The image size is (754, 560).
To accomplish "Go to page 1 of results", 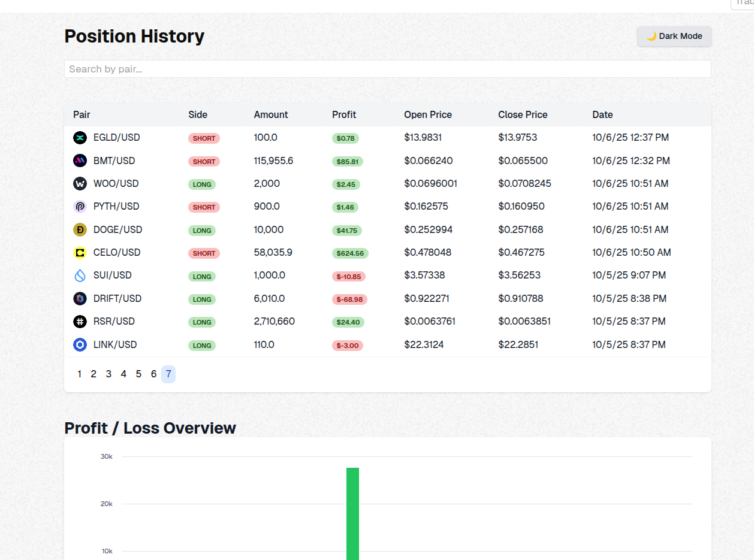I will [79, 374].
